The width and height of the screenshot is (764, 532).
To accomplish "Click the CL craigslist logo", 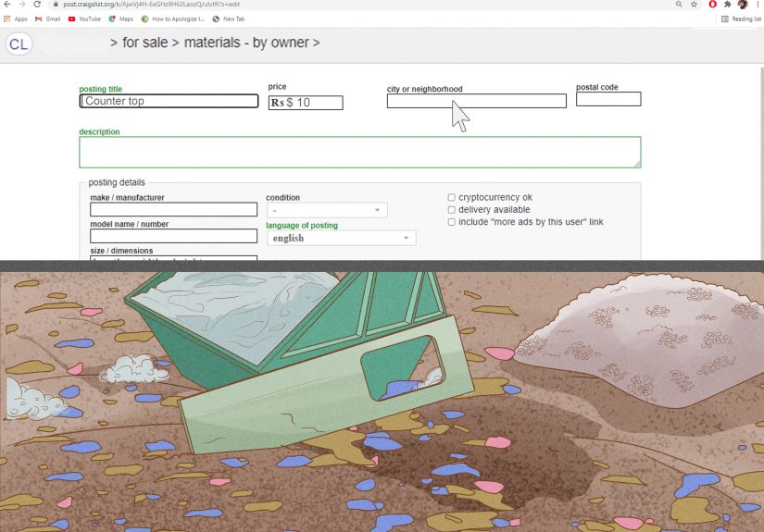I will pyautogui.click(x=19, y=43).
